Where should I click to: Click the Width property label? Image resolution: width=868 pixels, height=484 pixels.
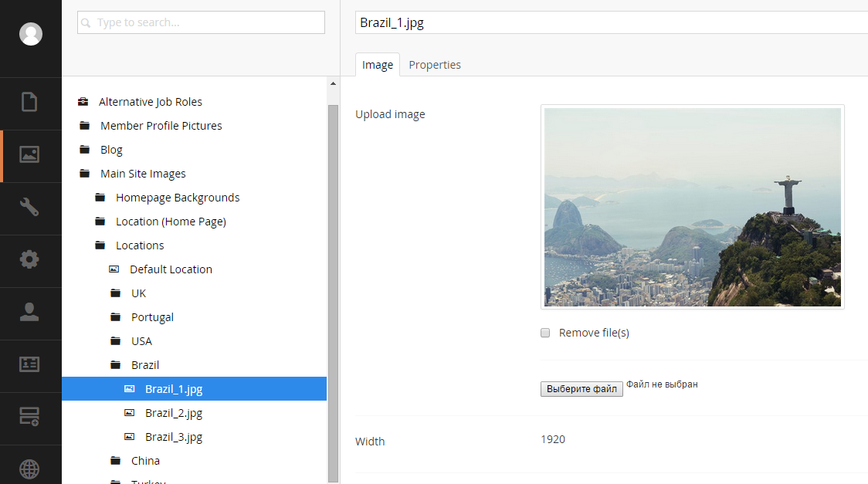(370, 442)
